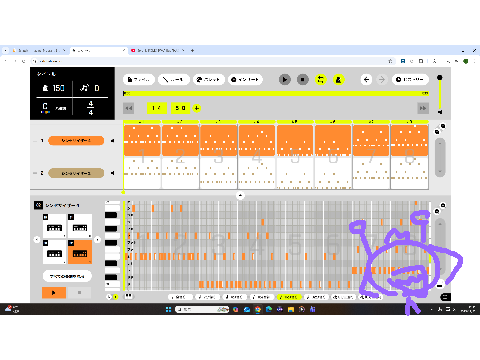Open Chrome from the taskbar
The height and width of the screenshot is (360, 480).
click(x=258, y=309)
